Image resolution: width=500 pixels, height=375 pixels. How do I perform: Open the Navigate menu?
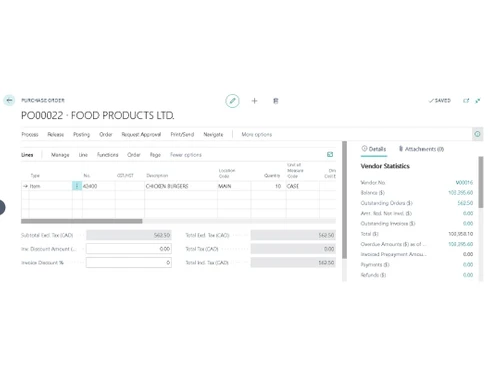pos(213,134)
